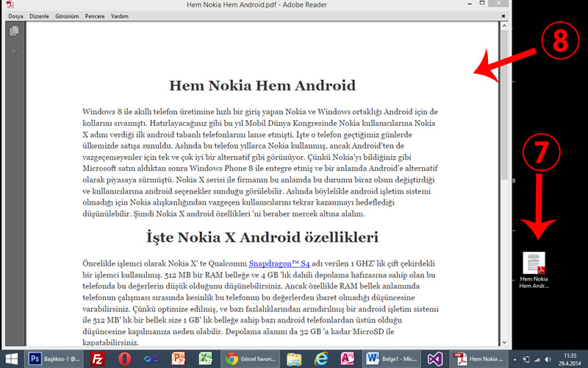Open the Düzenle menu
This screenshot has width=588, height=368.
point(40,16)
